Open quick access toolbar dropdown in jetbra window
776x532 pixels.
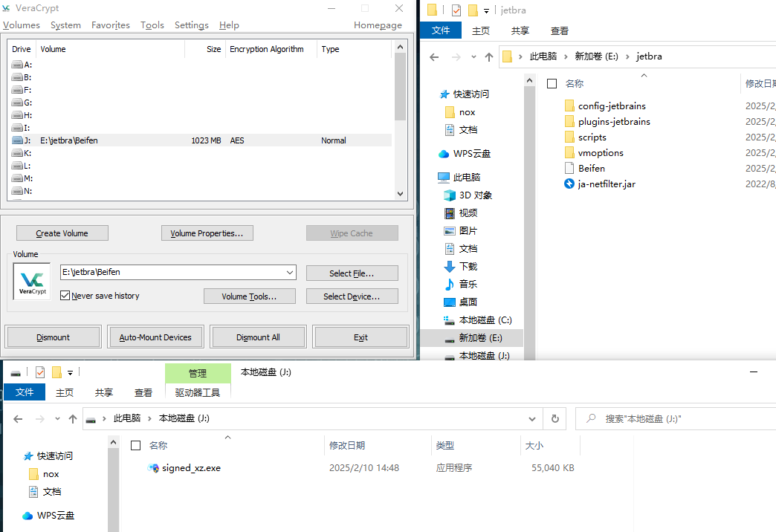[486, 10]
